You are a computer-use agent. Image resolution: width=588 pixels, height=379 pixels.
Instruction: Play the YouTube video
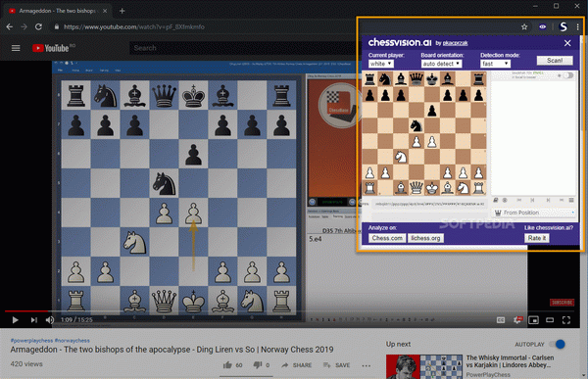click(15, 320)
